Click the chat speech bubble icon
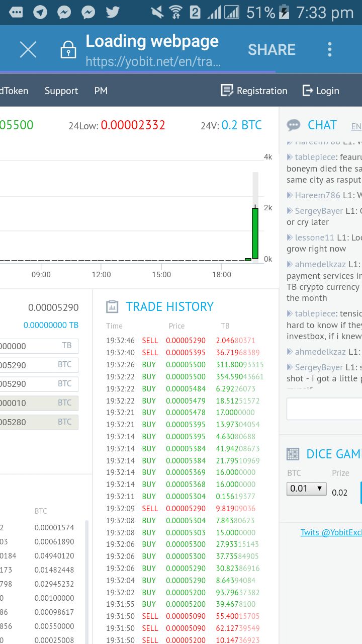 point(293,125)
